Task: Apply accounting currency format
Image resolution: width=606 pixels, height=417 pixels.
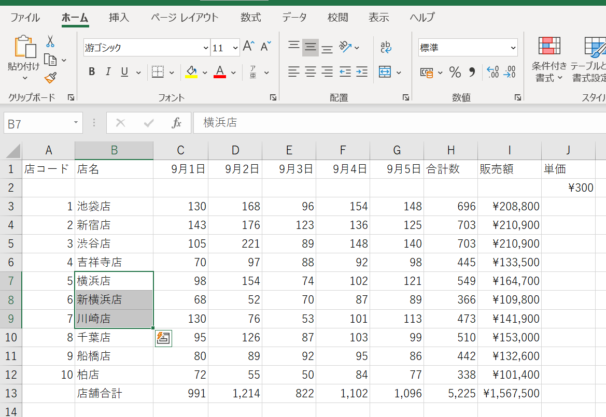Action: [427, 72]
